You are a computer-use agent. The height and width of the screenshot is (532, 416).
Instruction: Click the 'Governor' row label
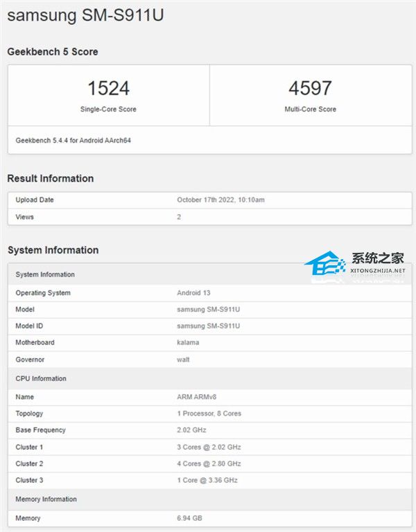pos(30,360)
